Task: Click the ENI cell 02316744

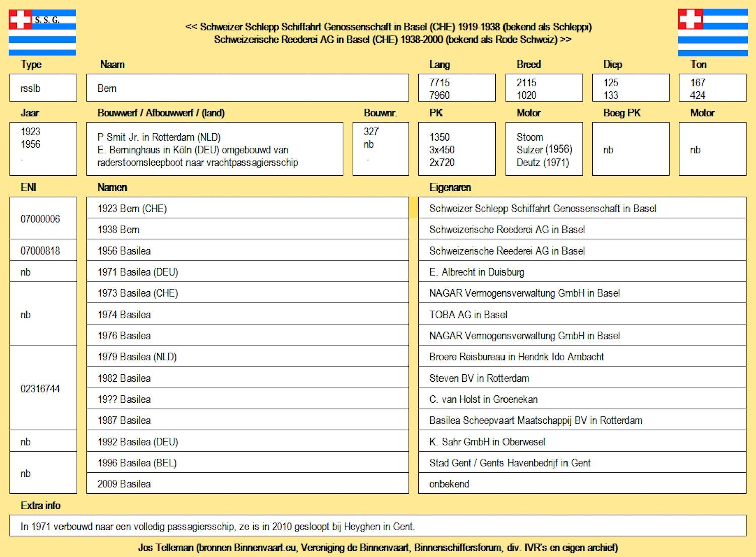Action: [x=43, y=388]
